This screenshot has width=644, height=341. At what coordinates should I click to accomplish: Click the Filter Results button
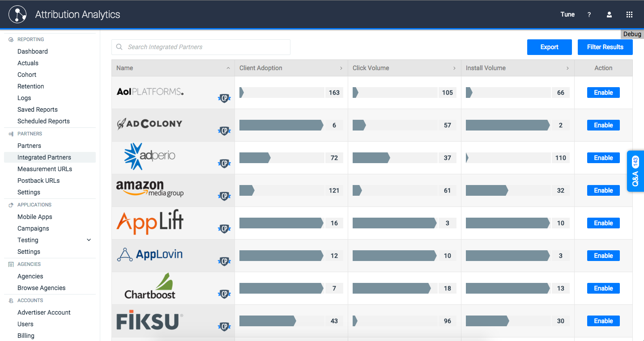pyautogui.click(x=605, y=47)
